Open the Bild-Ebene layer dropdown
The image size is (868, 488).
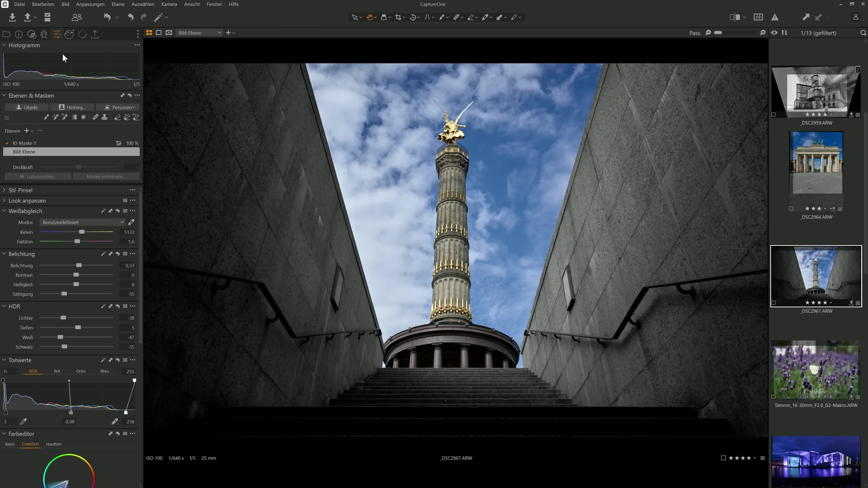tap(199, 33)
